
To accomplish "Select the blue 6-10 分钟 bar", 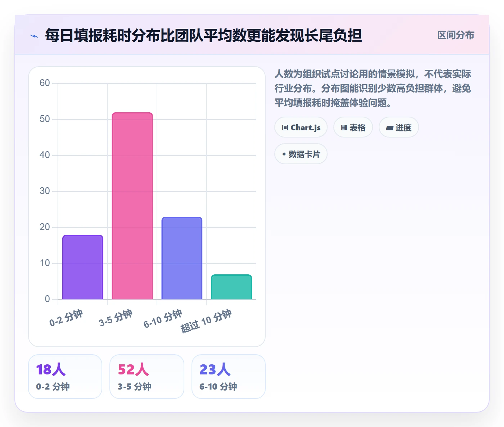I will 182,258.
